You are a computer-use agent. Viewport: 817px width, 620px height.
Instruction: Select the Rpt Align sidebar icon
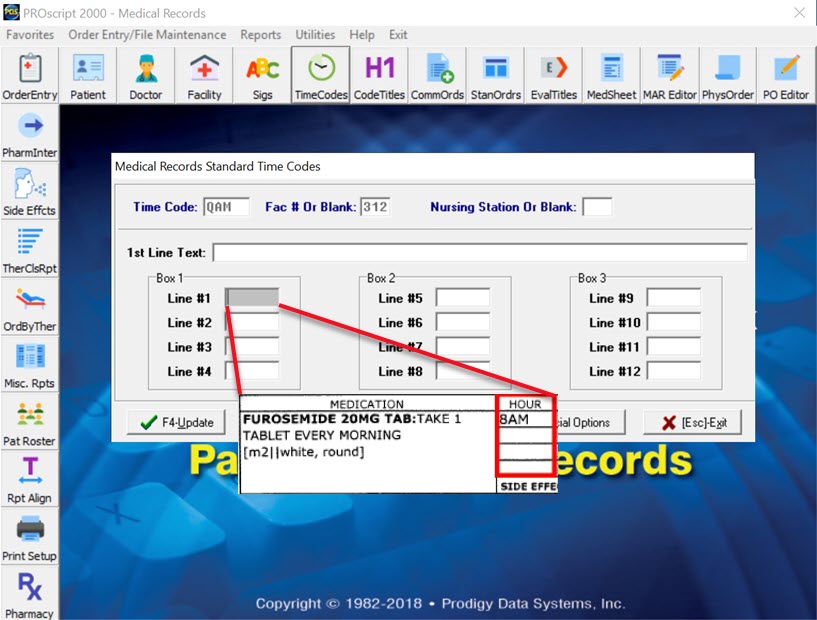click(30, 479)
